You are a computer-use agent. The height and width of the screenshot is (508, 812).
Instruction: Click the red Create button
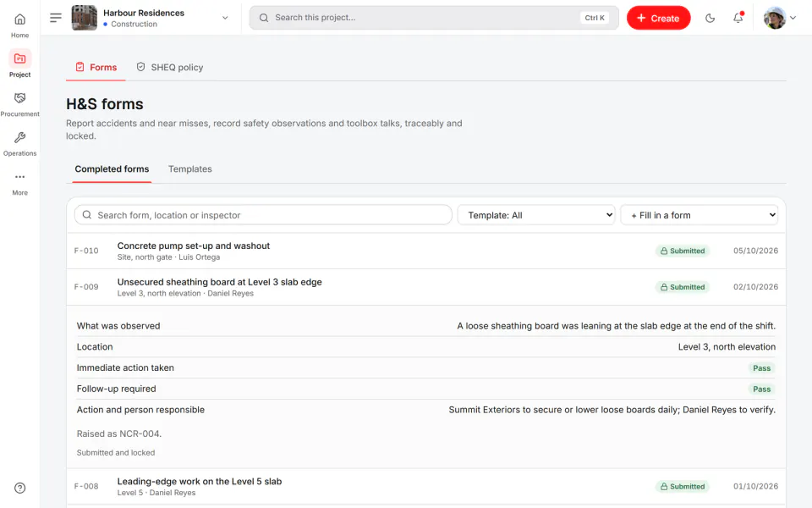658,18
